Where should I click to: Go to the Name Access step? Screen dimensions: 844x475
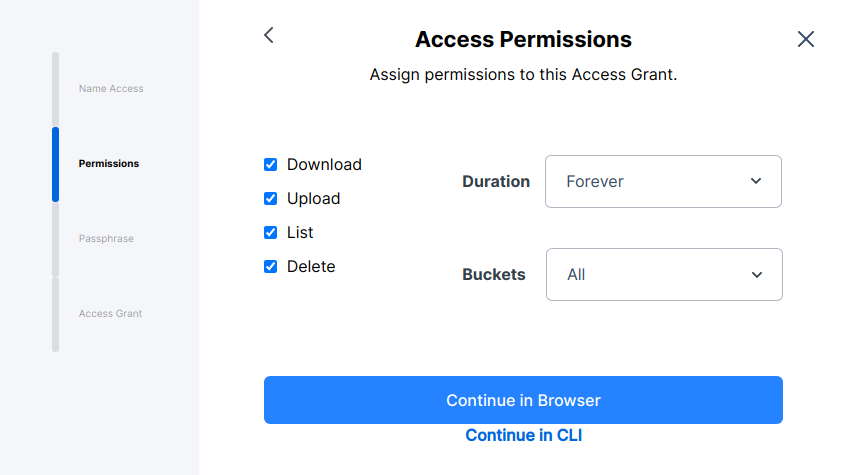pyautogui.click(x=111, y=88)
